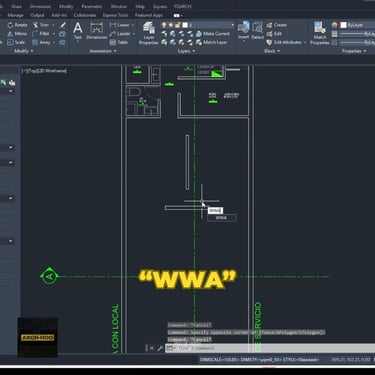Open the layer name dropdown list
Image resolution: width=375 pixels, height=375 pixels.
(232, 25)
